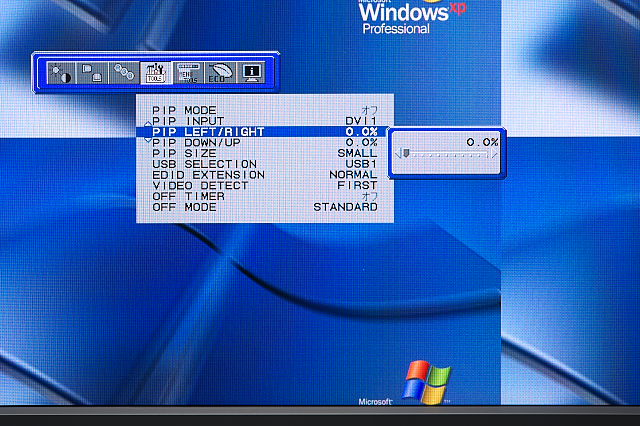Open the OSD menu tools icon
The image size is (640, 426).
[187, 73]
